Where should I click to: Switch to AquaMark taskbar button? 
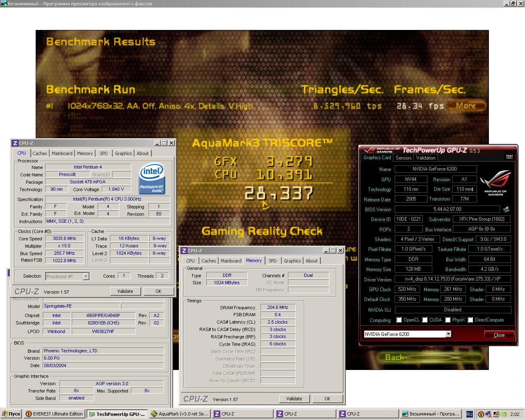[180, 414]
